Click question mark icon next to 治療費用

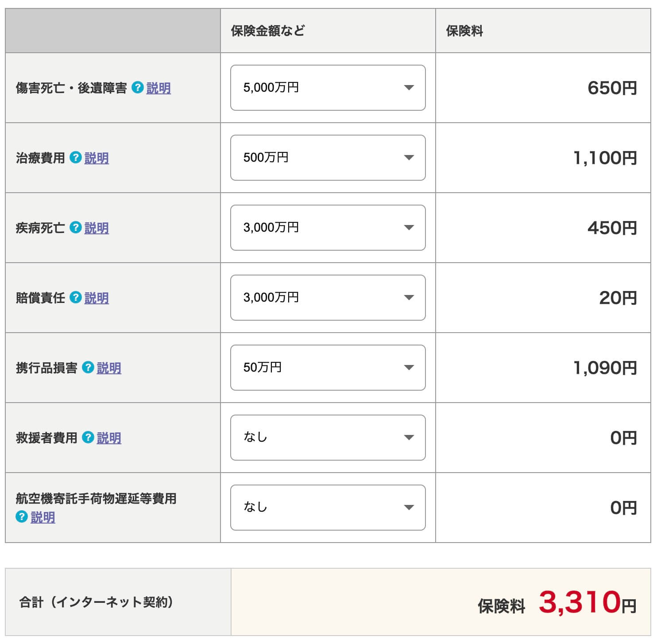[76, 158]
